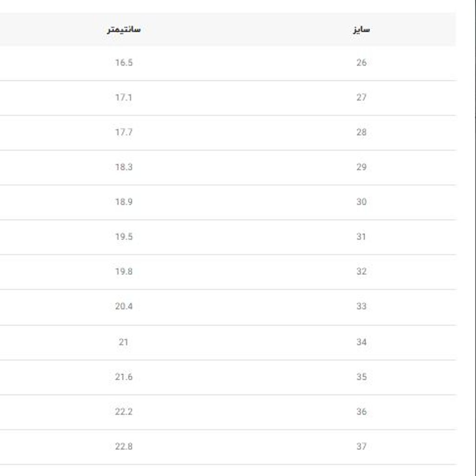The height and width of the screenshot is (476, 476).
Task: Click the 18.3 centimeter value
Action: pyautogui.click(x=124, y=167)
